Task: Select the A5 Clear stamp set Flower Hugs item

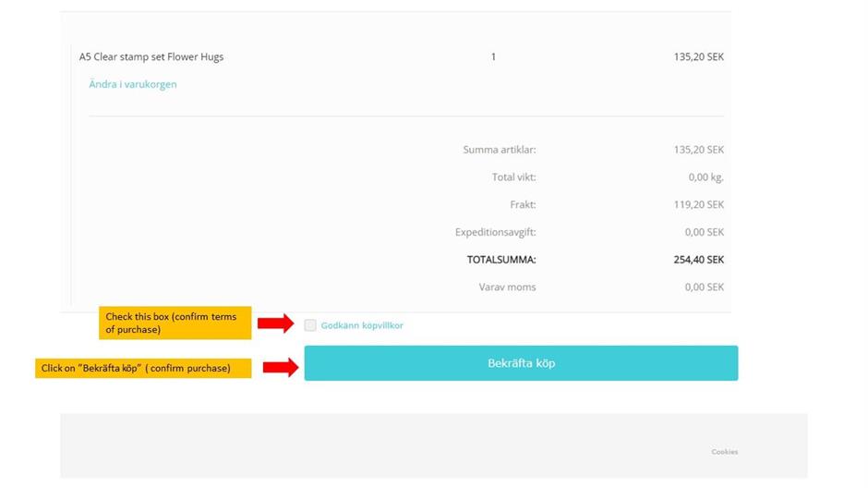Action: [151, 56]
